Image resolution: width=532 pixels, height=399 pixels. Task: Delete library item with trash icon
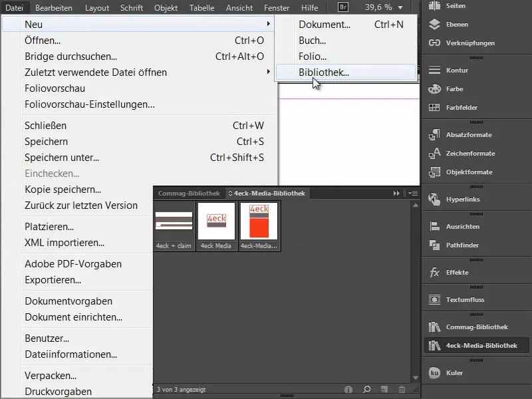click(x=402, y=389)
